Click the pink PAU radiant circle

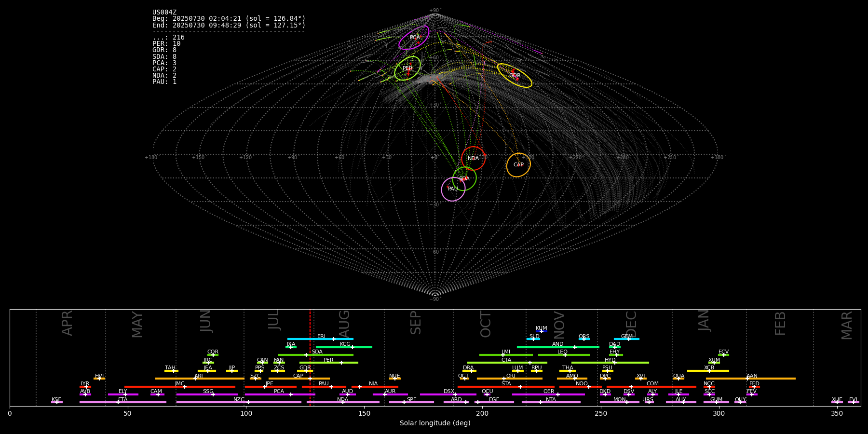(453, 189)
